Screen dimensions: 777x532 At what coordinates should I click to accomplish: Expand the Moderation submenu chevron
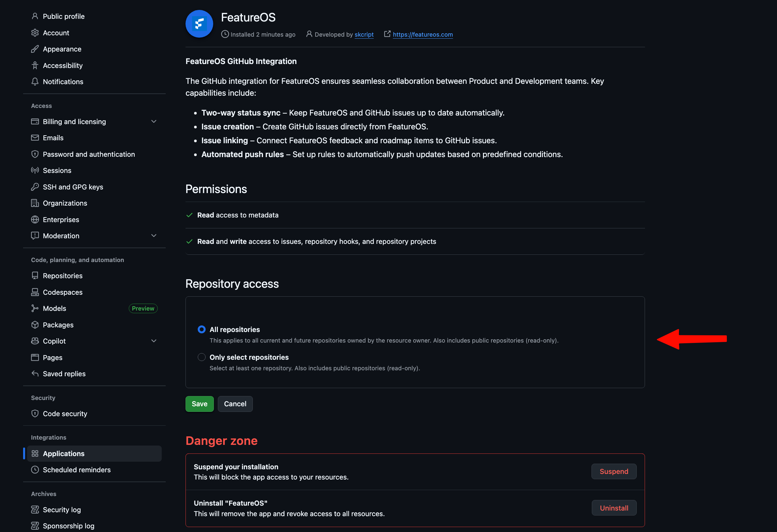pyautogui.click(x=154, y=236)
